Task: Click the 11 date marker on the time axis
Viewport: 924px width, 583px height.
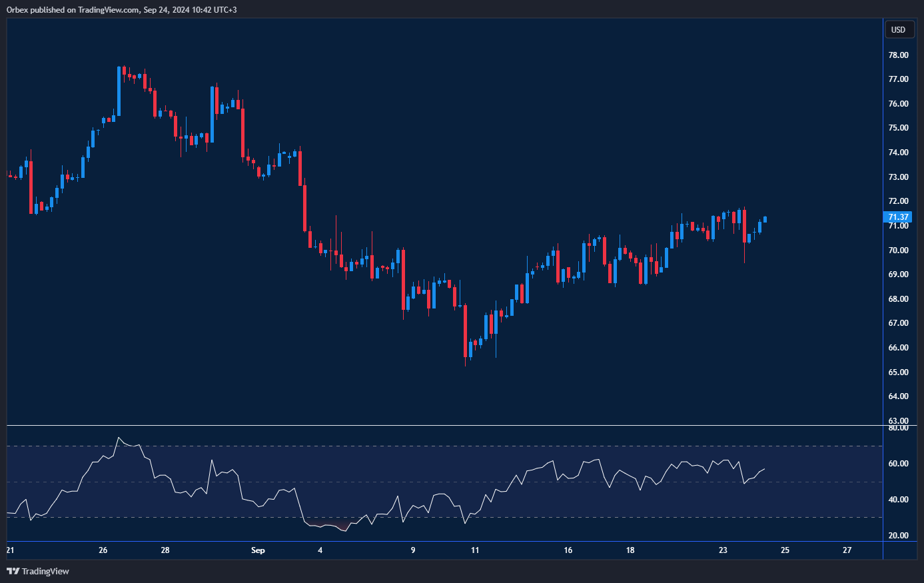Action: (x=475, y=550)
